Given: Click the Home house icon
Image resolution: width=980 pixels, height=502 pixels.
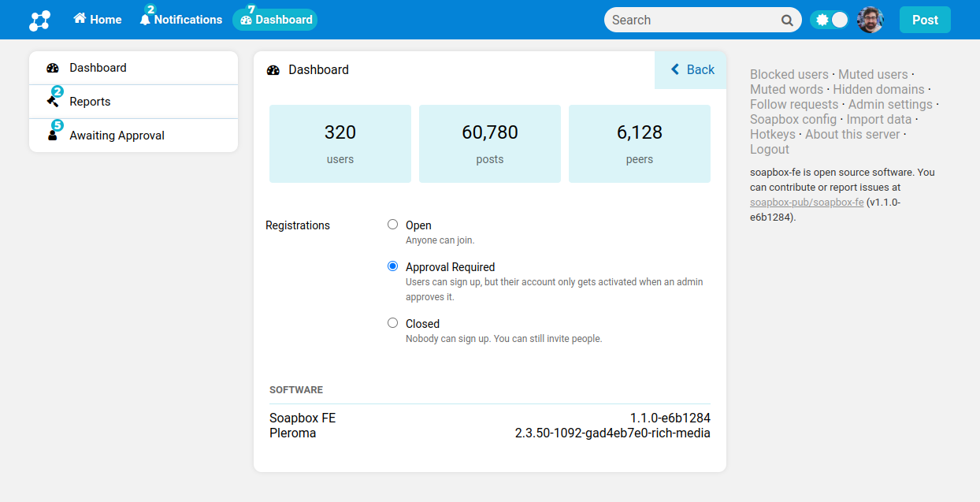Looking at the screenshot, I should [80, 19].
